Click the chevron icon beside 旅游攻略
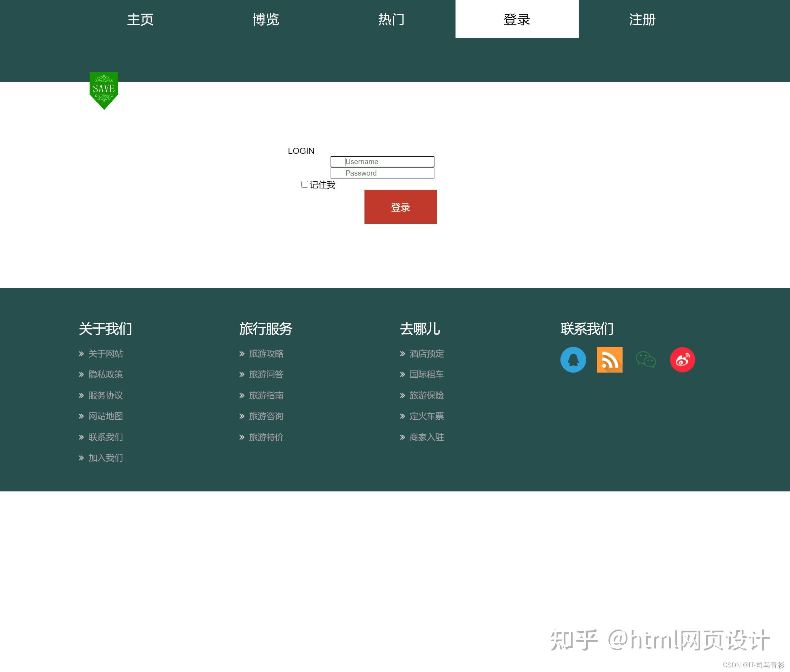This screenshot has width=790, height=672. click(x=242, y=354)
